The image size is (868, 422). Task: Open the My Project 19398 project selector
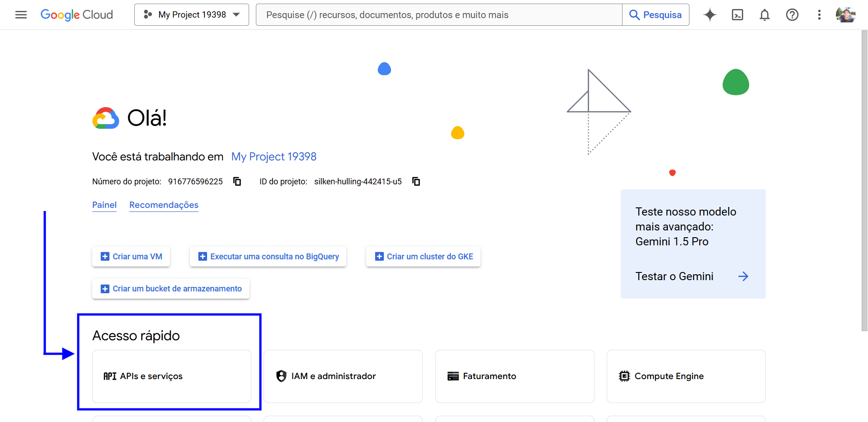tap(192, 15)
